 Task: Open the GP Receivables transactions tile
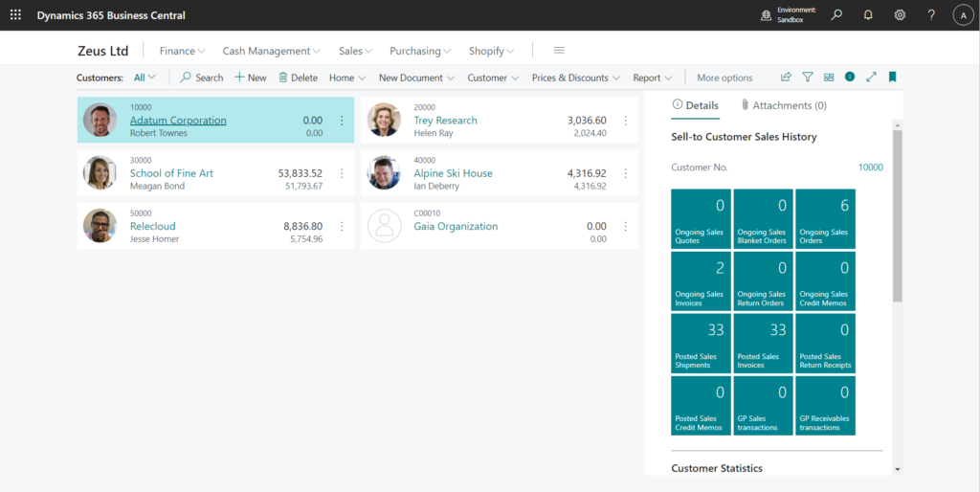pos(825,405)
